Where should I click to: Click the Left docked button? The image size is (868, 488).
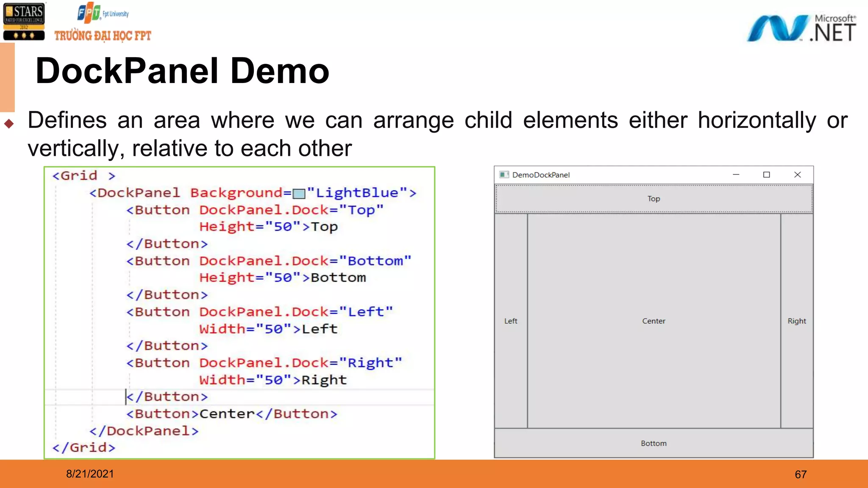tap(511, 321)
